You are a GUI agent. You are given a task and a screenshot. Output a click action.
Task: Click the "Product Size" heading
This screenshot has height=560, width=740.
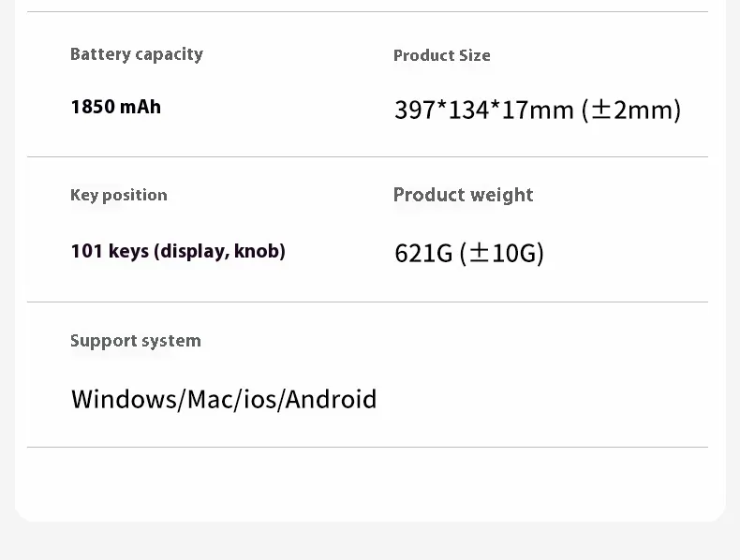[x=441, y=55]
